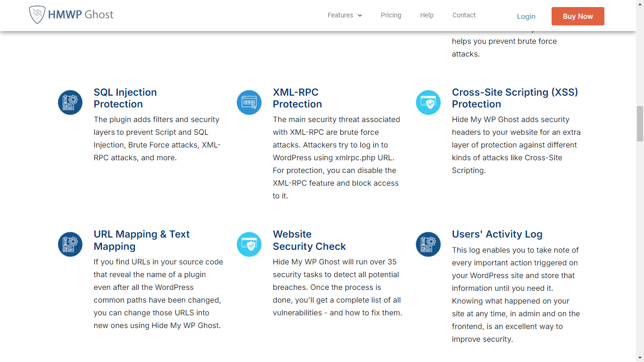Go to the Help menu item

pyautogui.click(x=427, y=15)
